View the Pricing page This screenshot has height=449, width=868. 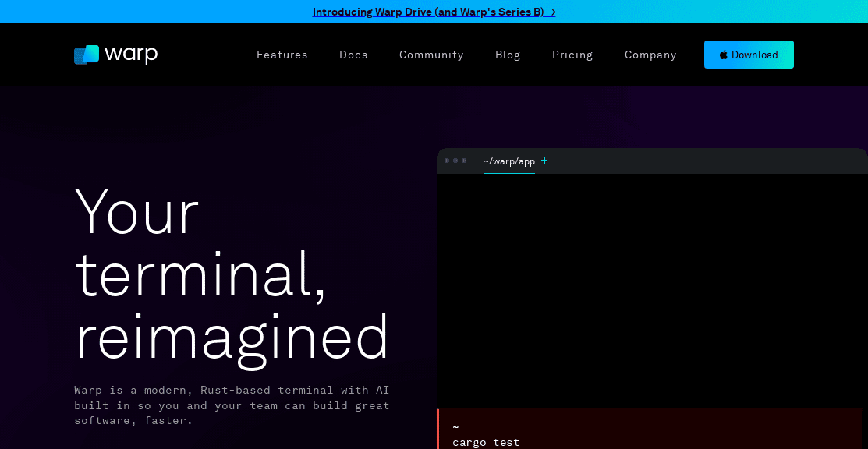pos(572,55)
